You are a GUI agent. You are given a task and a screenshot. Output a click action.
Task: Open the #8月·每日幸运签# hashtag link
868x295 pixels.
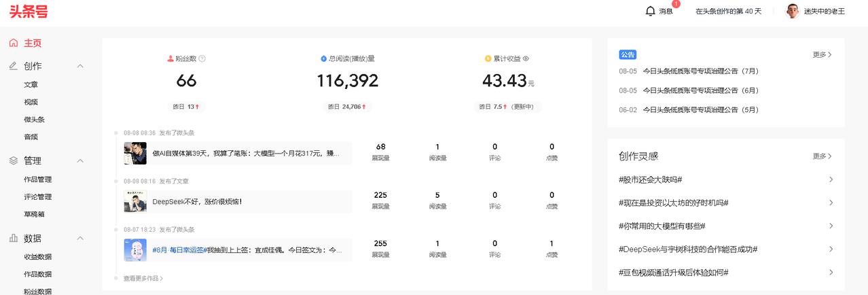tap(179, 250)
